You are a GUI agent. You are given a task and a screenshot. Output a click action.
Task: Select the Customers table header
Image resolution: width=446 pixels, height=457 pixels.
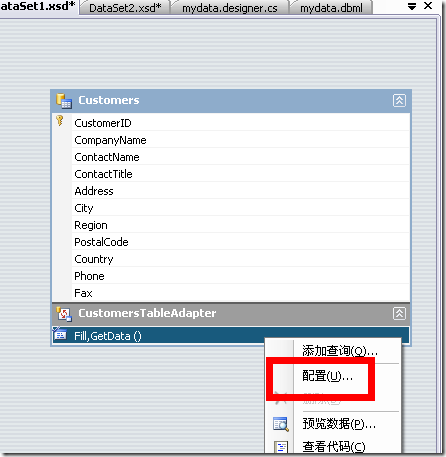tap(231, 101)
